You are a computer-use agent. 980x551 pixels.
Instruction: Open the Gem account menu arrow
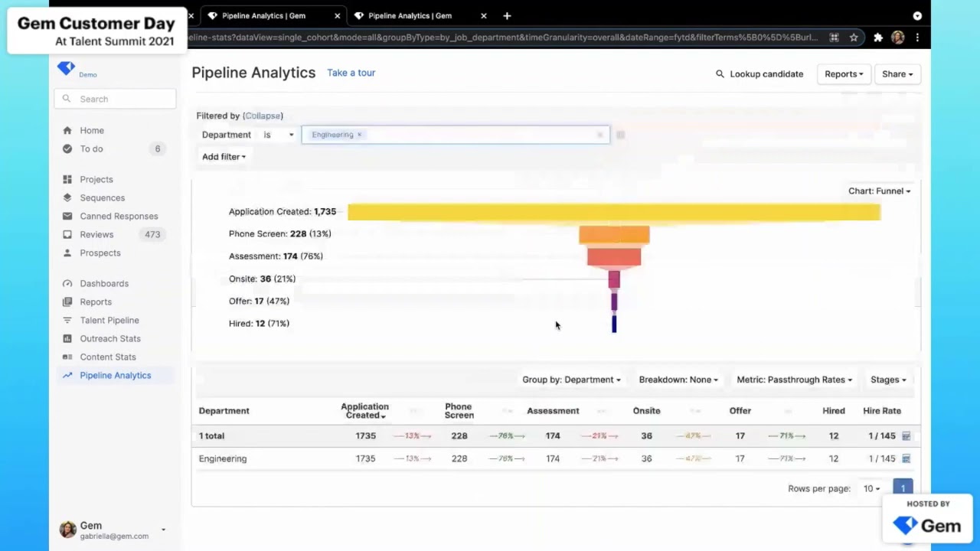coord(163,530)
